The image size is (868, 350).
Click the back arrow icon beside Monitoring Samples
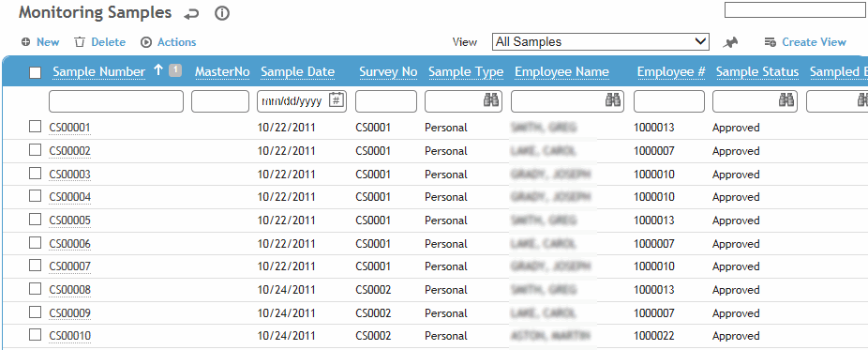[191, 14]
